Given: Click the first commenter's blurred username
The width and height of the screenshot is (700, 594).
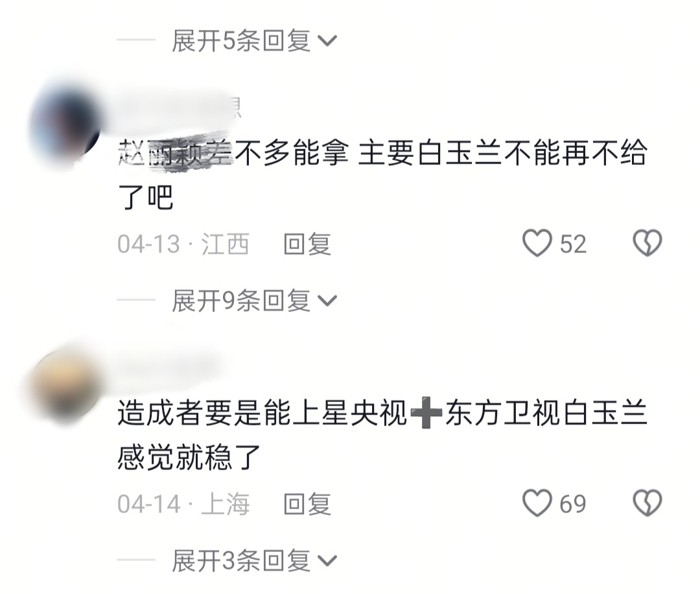Looking at the screenshot, I should [x=179, y=108].
